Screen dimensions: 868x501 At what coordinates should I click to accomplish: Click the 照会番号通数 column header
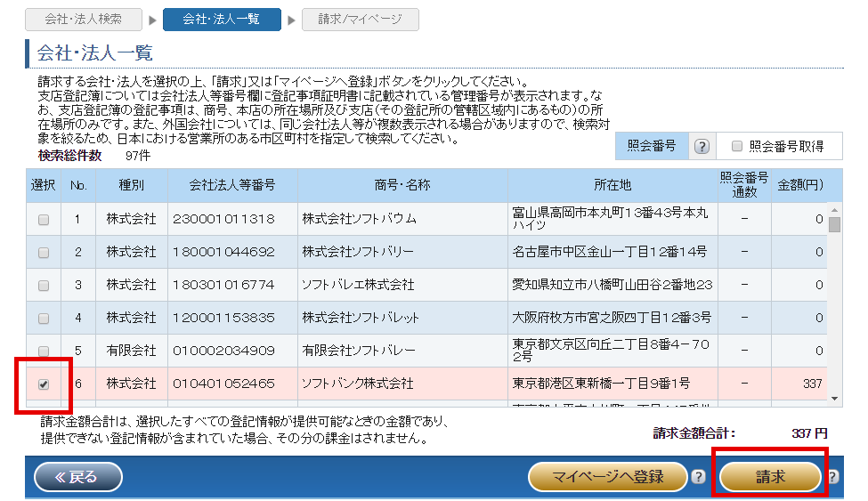coord(744,185)
